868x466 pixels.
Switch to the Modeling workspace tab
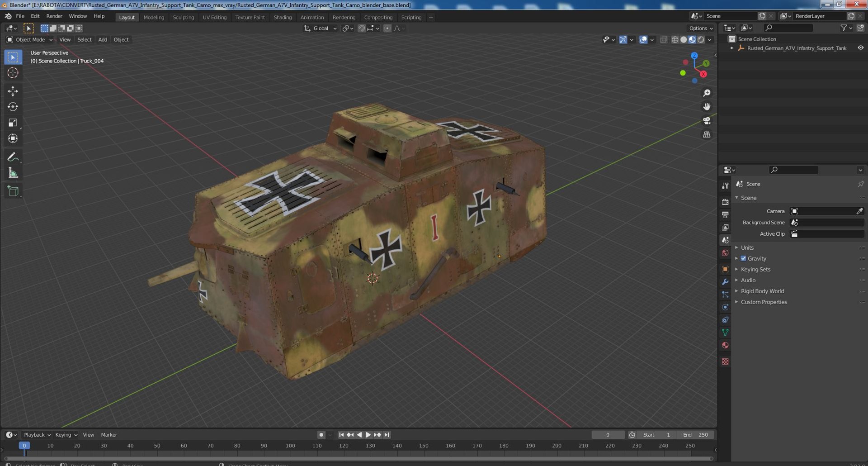click(154, 17)
